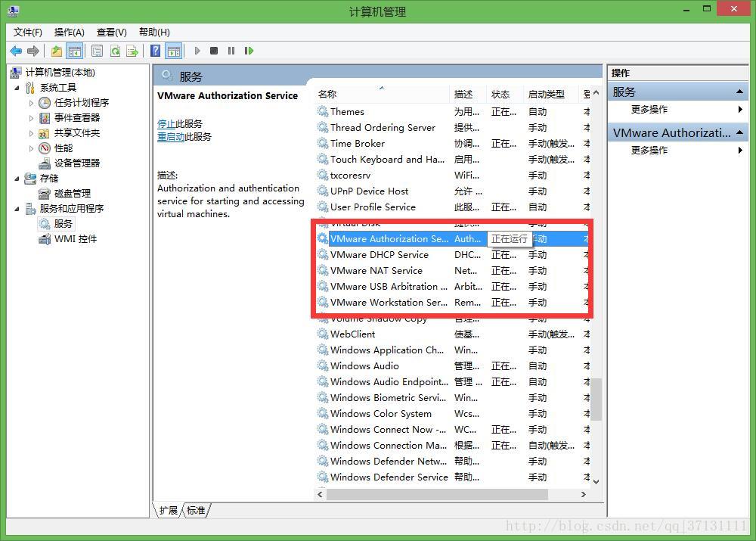Open the 查看(V) menu
Screen dimensions: 756x541
click(x=111, y=33)
